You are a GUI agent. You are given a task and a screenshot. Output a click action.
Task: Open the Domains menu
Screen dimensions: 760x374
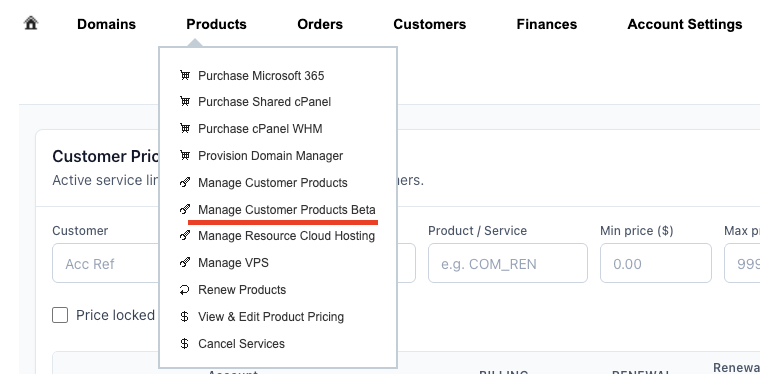[x=107, y=24]
